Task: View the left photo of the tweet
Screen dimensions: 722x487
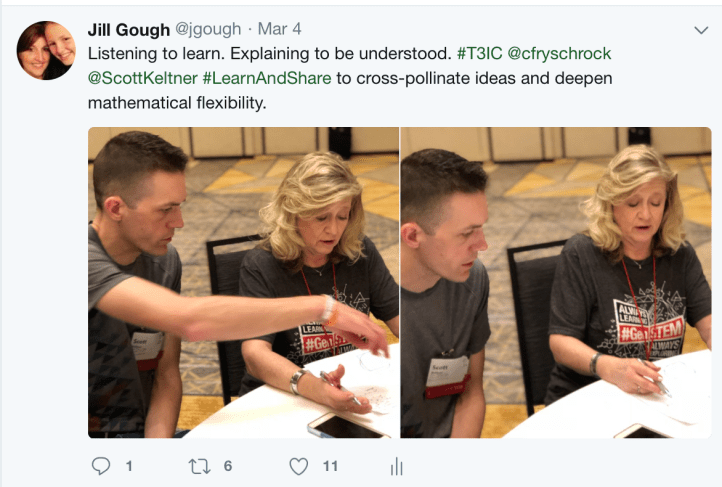Action: [244, 282]
